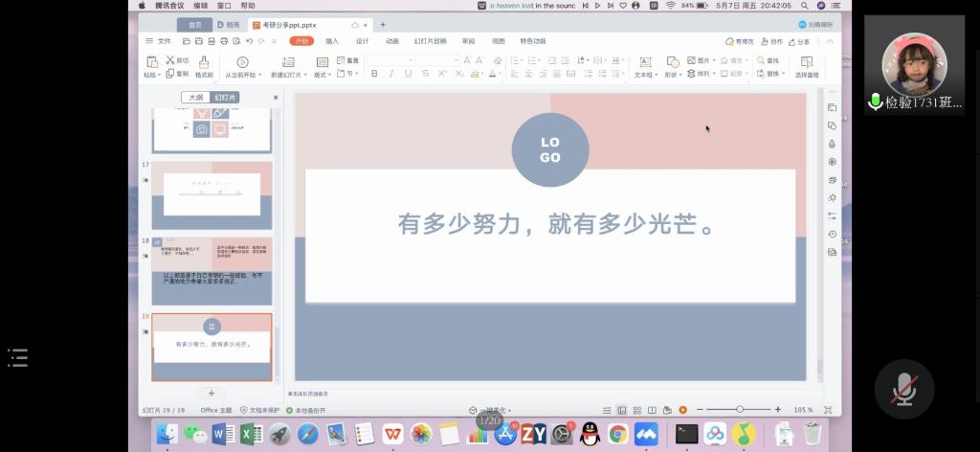Open the Selection Pane icon
The width and height of the screenshot is (980, 452).
(806, 62)
